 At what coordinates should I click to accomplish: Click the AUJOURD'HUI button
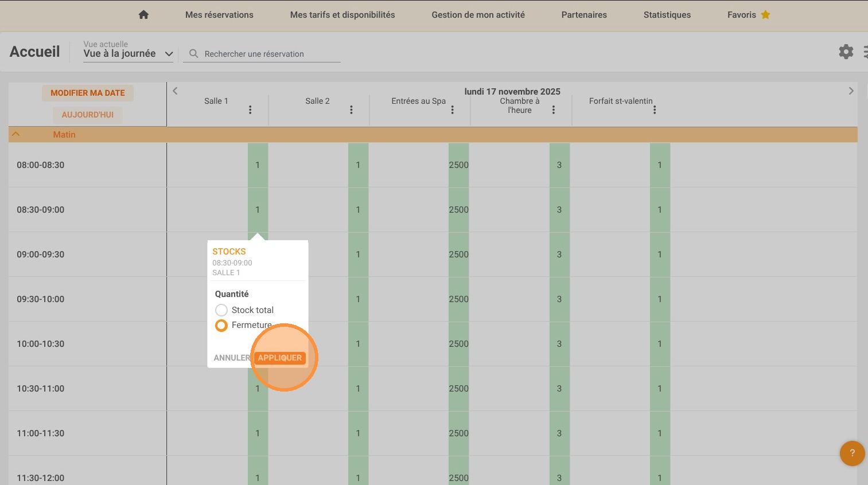tap(88, 115)
